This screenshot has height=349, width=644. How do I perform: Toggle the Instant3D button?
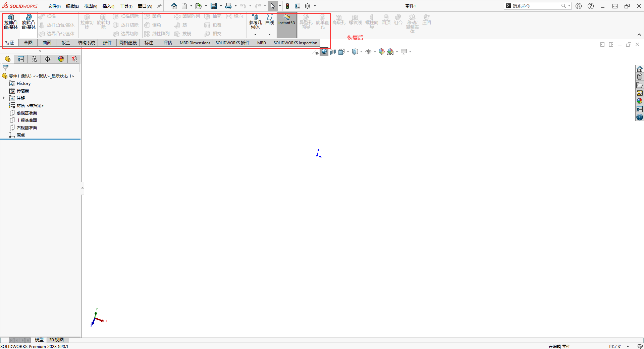point(287,25)
